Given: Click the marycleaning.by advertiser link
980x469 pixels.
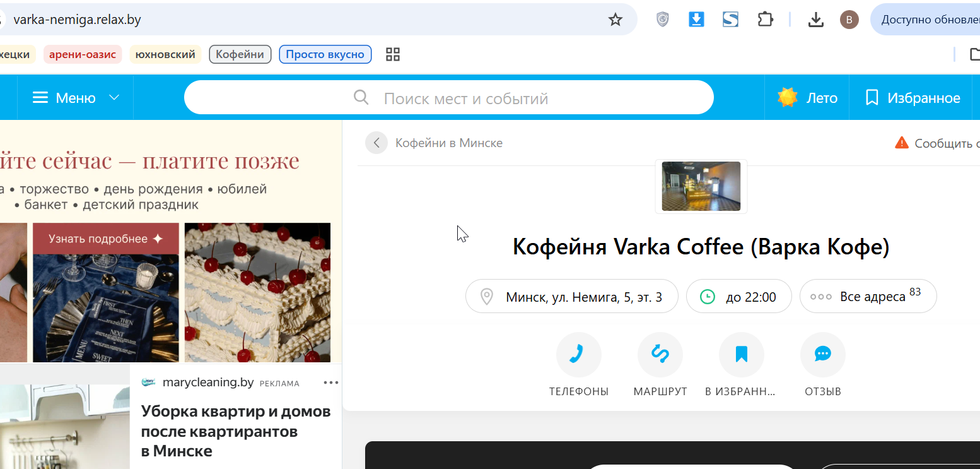Looking at the screenshot, I should point(208,382).
